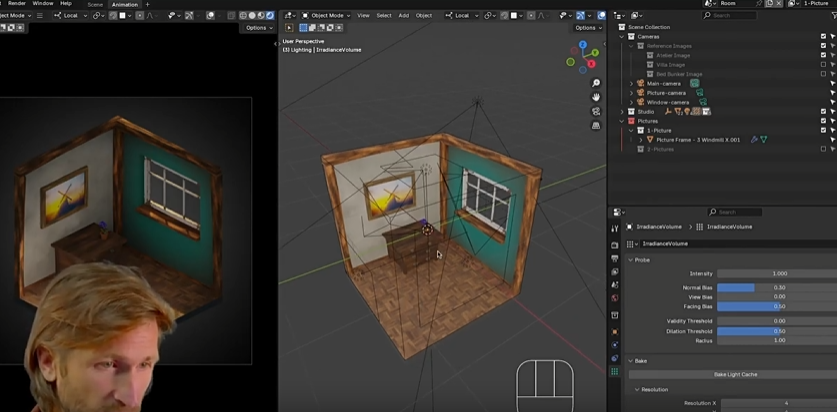Viewport: 837px width, 412px height.
Task: Expand the Main-camera tree item
Action: point(631,83)
